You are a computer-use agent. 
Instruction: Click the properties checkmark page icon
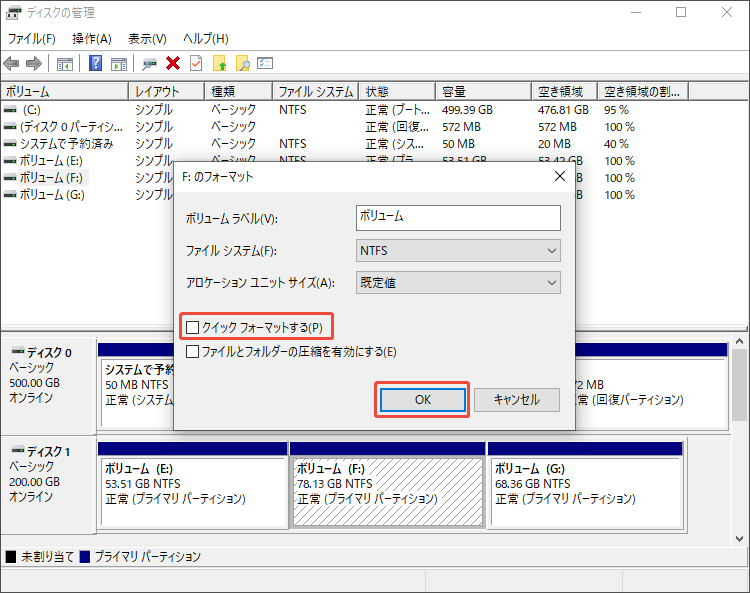coord(196,63)
